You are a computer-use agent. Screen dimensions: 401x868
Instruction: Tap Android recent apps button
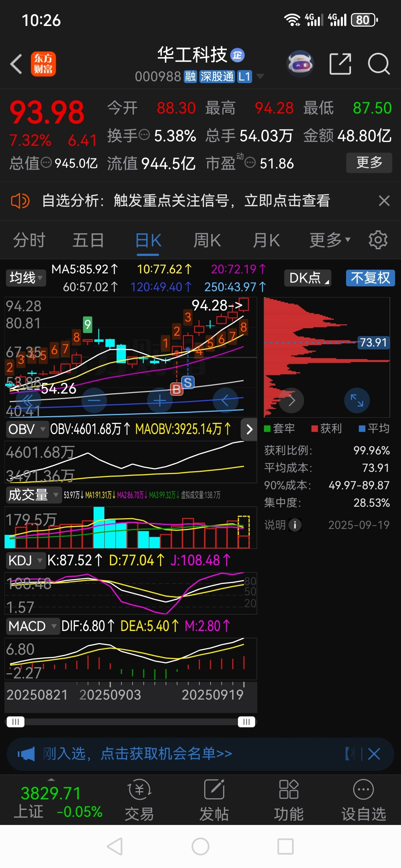tap(286, 847)
